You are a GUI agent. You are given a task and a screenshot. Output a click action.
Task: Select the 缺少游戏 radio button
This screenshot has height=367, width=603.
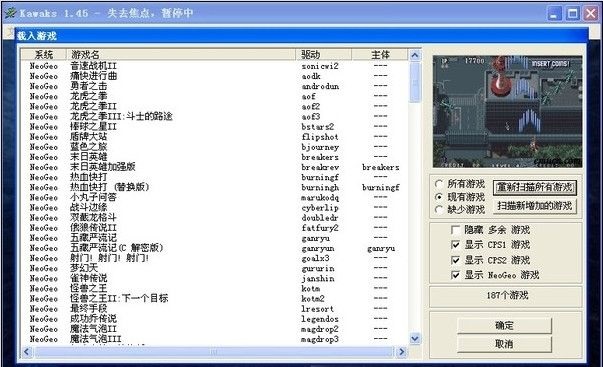point(439,210)
